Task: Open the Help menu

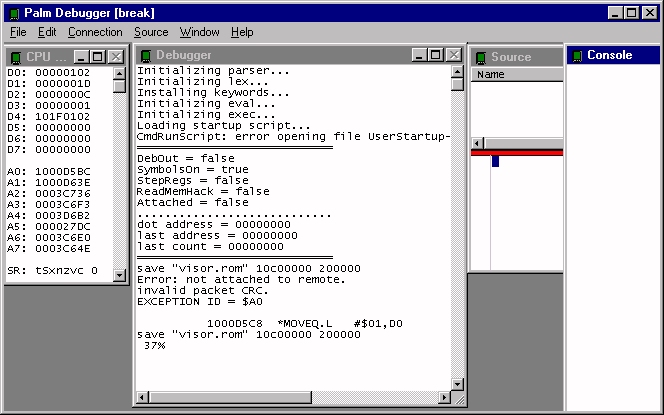Action: click(x=242, y=32)
